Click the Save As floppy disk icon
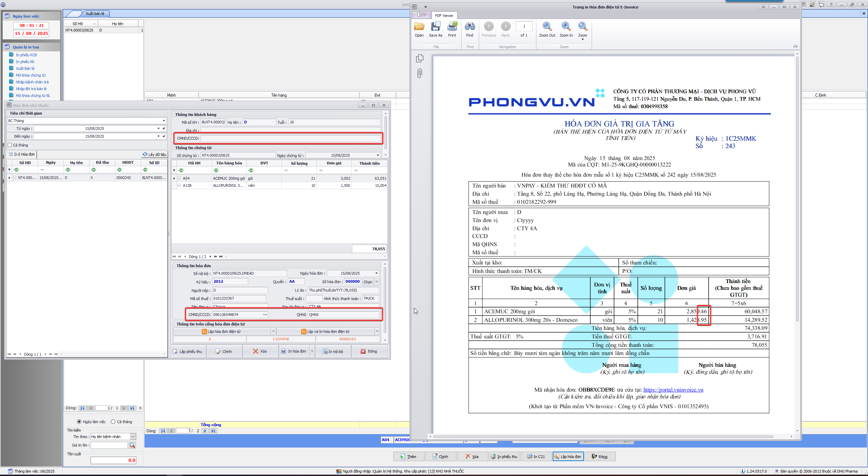Image resolution: width=868 pixels, height=476 pixels. pyautogui.click(x=435, y=26)
